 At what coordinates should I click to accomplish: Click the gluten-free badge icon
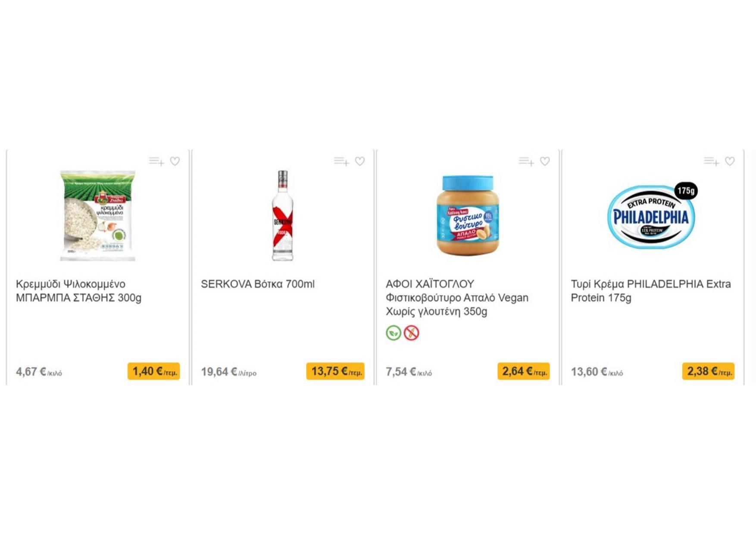(411, 333)
